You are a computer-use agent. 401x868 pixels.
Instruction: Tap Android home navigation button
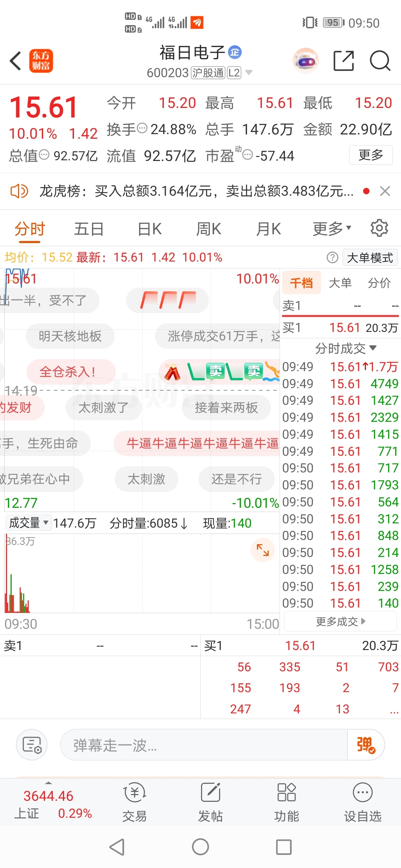click(201, 847)
